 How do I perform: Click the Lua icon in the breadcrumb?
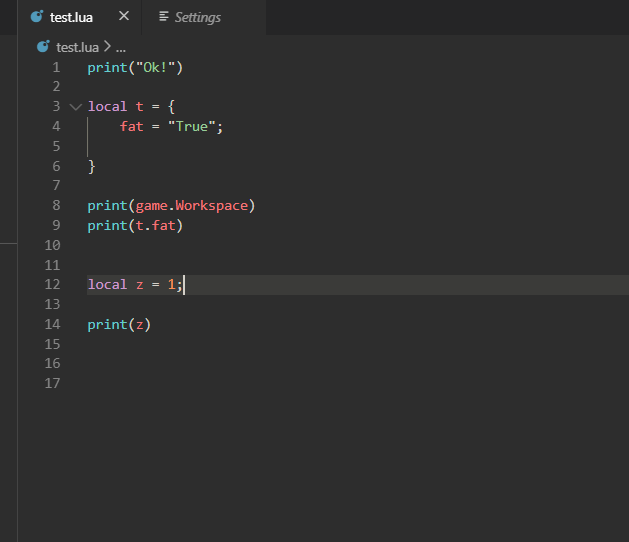[43, 47]
